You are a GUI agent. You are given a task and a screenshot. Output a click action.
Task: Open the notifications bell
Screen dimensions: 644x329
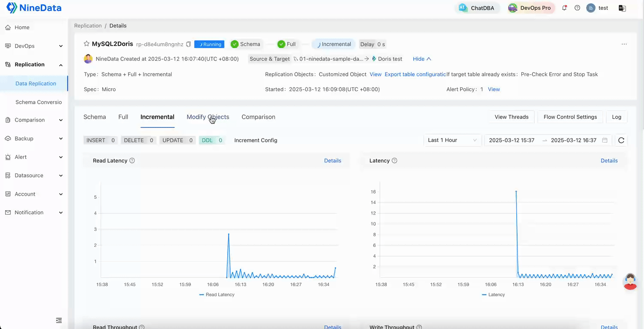(x=564, y=8)
